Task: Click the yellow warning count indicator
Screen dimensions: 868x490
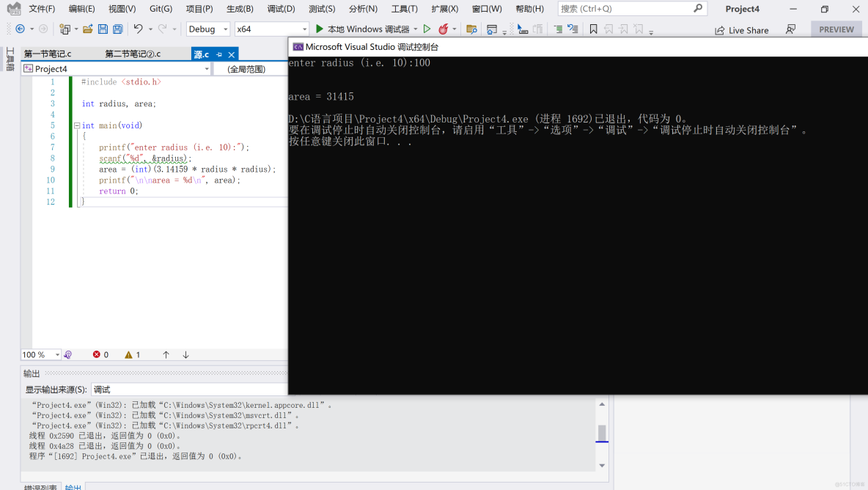Action: pos(132,355)
